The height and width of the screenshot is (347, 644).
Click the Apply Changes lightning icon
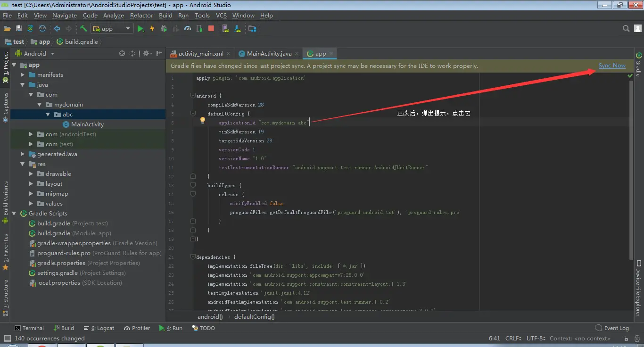click(152, 29)
